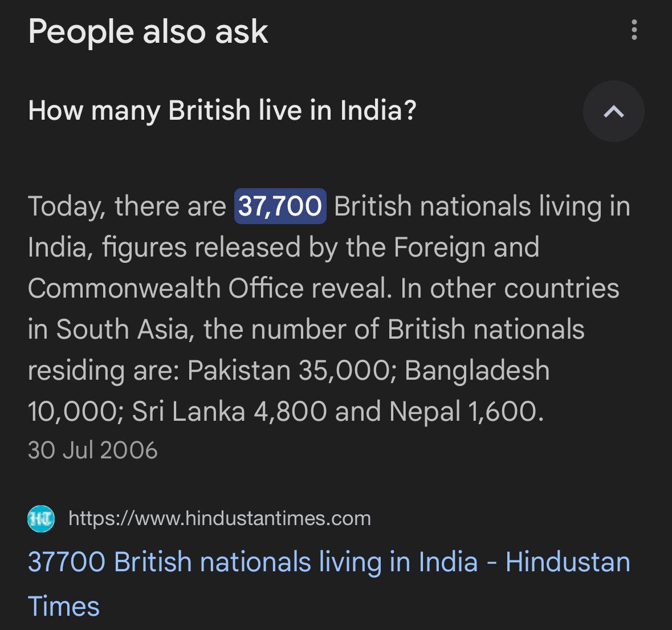Click 'Hindustan' in the blue link title

[x=568, y=562]
